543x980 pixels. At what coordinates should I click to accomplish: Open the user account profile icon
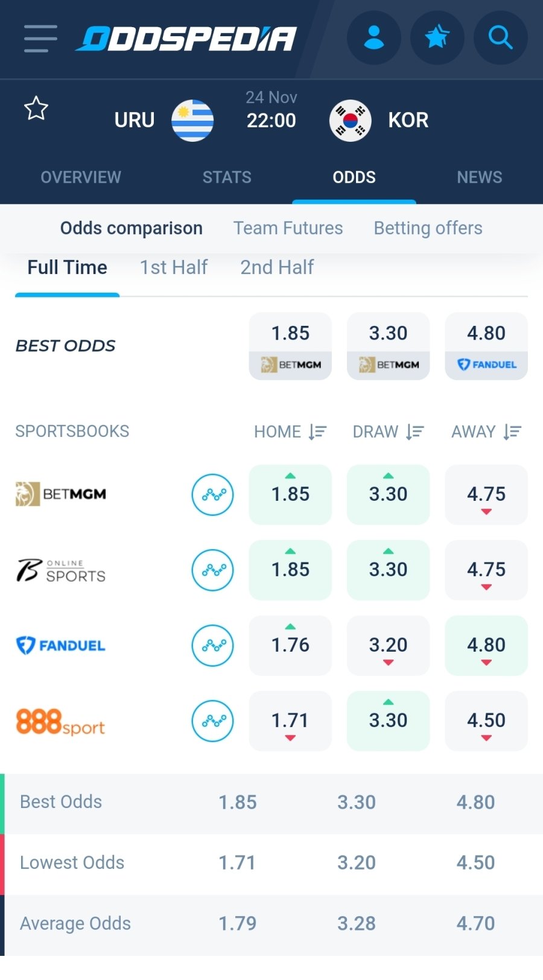[x=374, y=37]
